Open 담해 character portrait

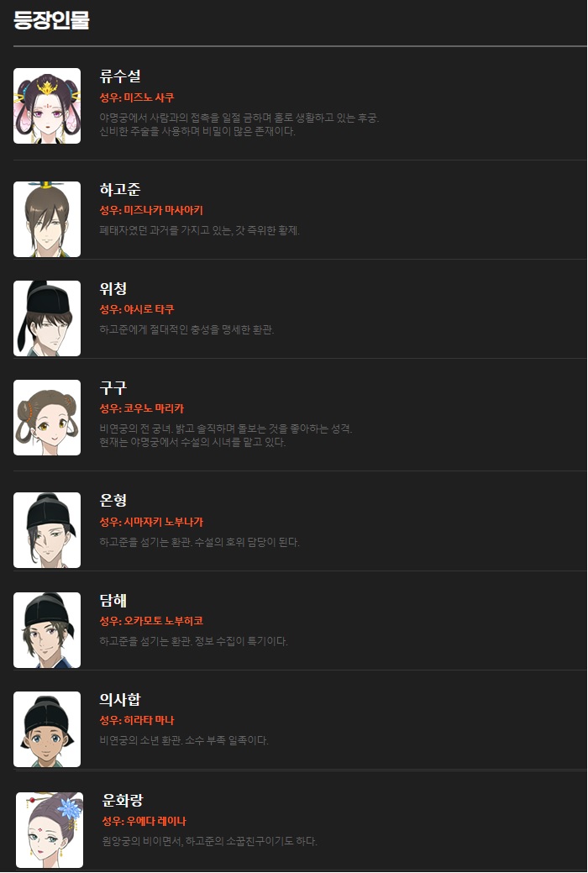[47, 629]
